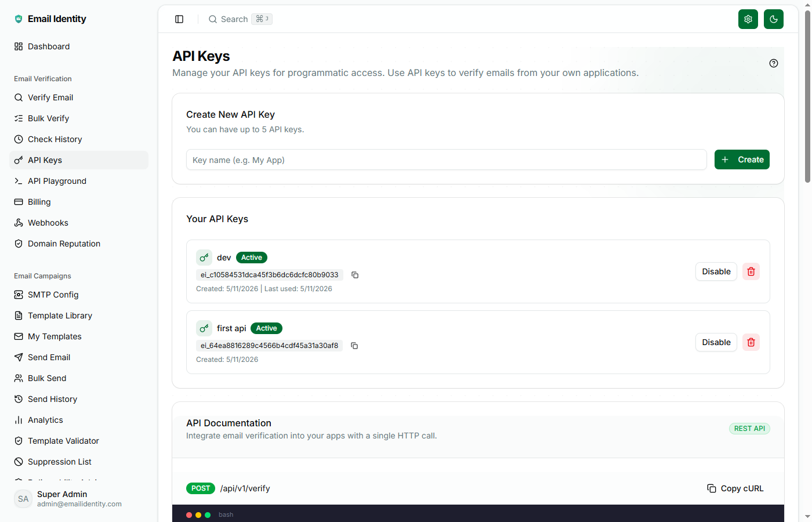
Task: Click the Create button
Action: click(x=742, y=159)
